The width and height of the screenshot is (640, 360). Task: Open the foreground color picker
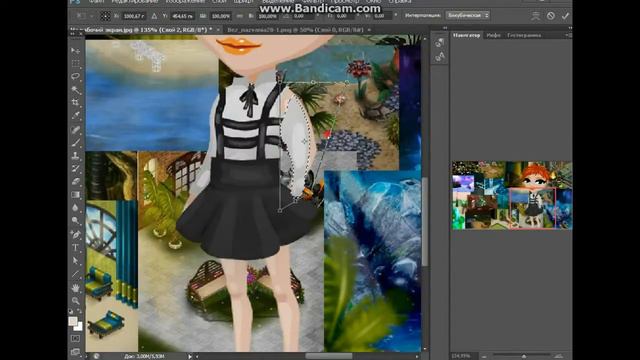pos(73,321)
